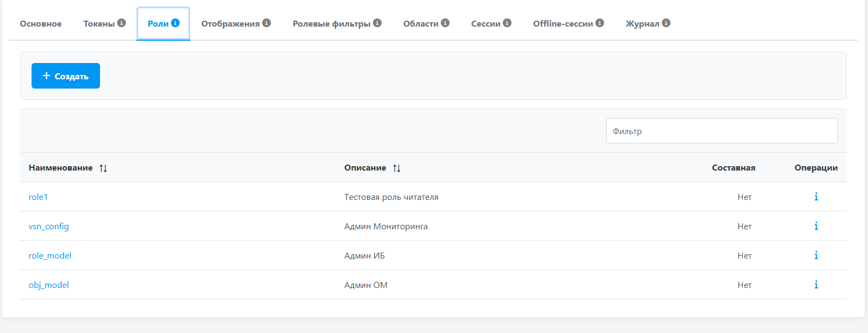The image size is (868, 333).
Task: Click the info icon beside Сессии tab
Action: click(507, 23)
